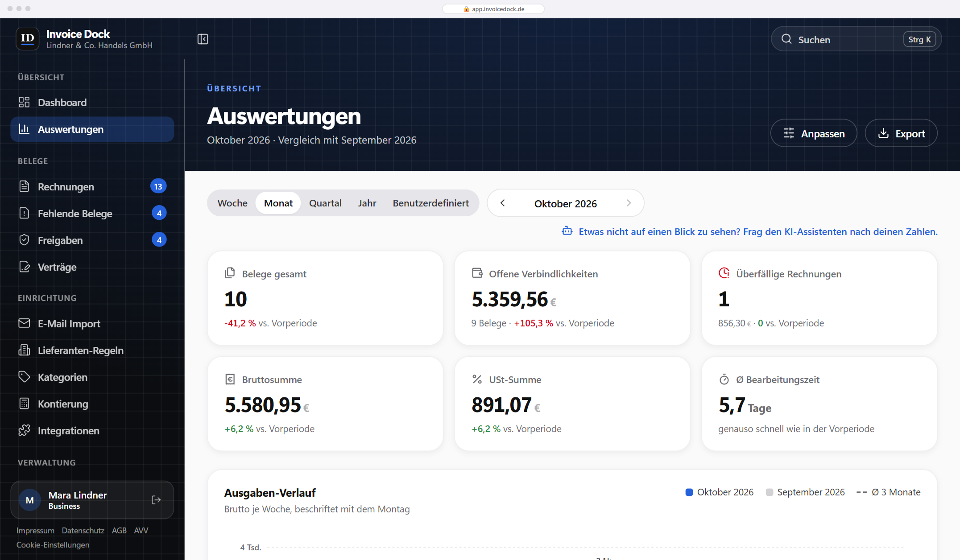Collapse the sidebar with the panel icon
Screen dimensions: 960x560
click(x=203, y=39)
